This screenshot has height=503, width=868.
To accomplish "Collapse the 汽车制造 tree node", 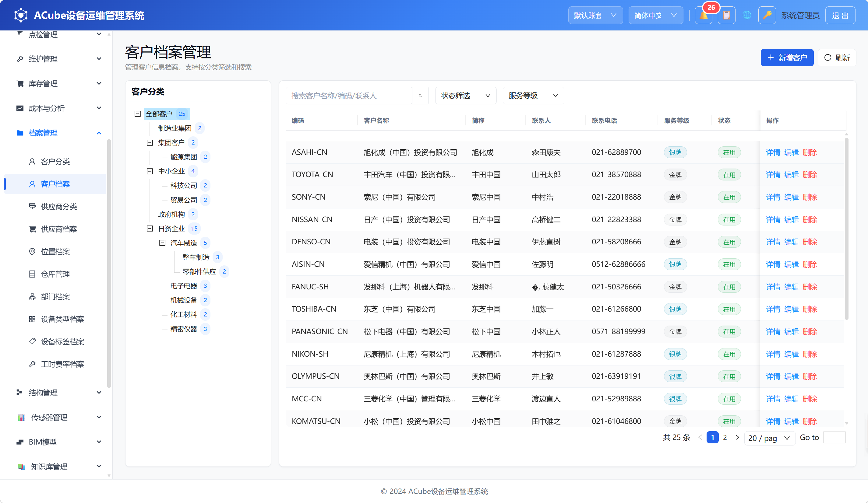I will pyautogui.click(x=162, y=243).
